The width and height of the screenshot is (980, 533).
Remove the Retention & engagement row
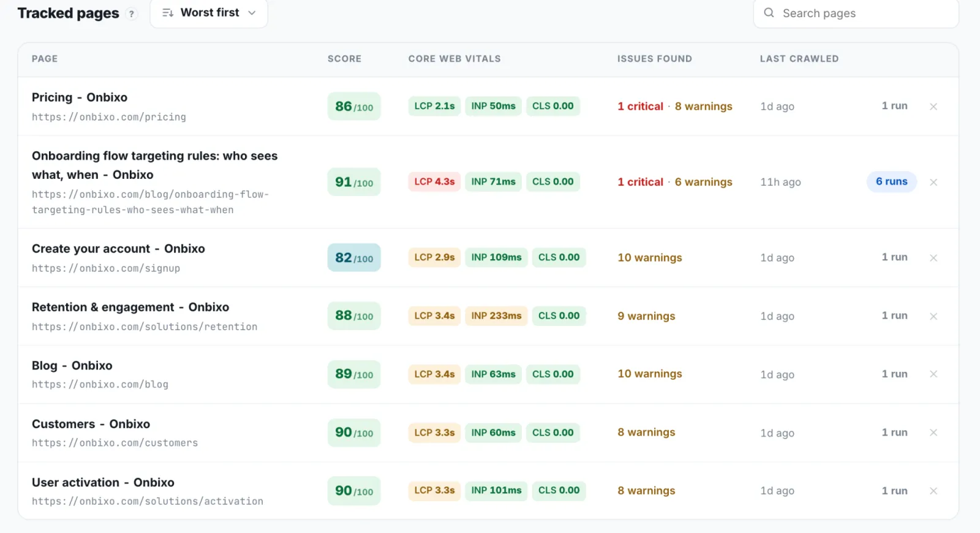click(933, 316)
